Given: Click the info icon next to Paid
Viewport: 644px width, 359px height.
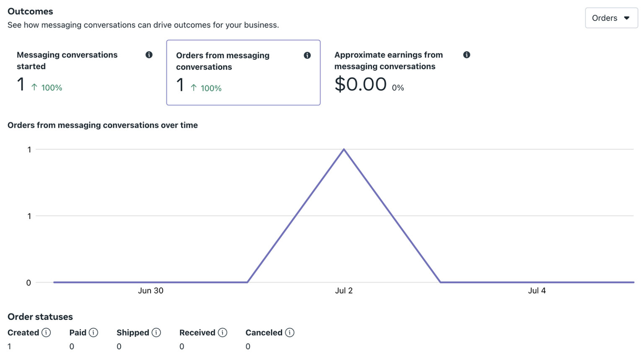Looking at the screenshot, I should point(93,333).
